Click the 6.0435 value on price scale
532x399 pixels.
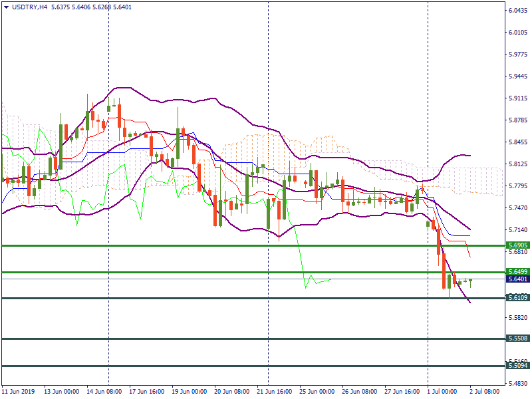(x=517, y=11)
